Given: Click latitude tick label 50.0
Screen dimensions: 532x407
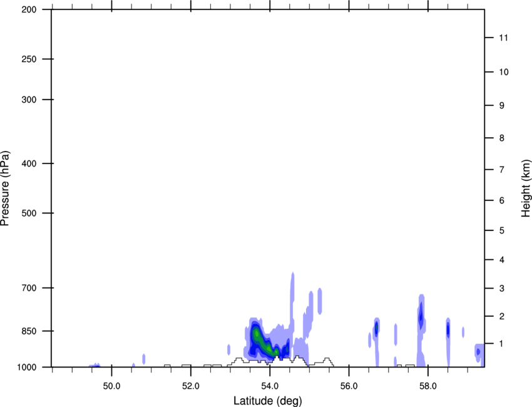Looking at the screenshot, I should [x=111, y=386].
